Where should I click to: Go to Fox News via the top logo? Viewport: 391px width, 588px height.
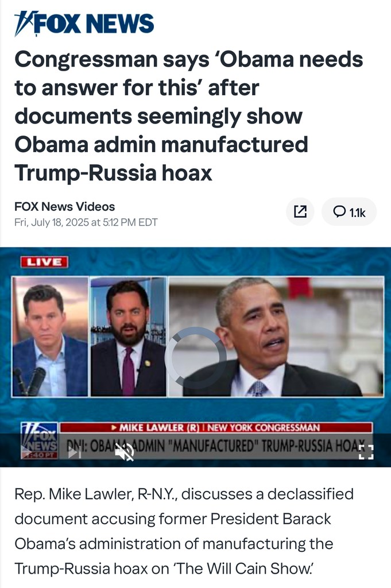pos(84,24)
